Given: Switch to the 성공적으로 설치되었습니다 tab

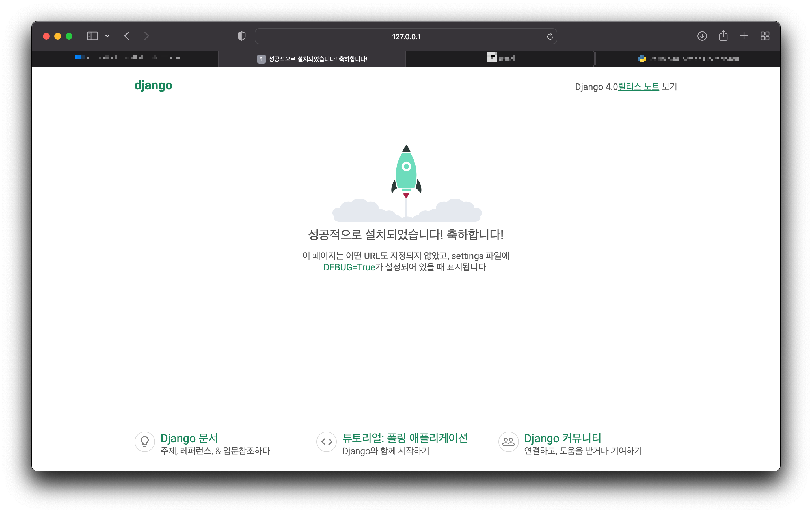Looking at the screenshot, I should tap(312, 59).
